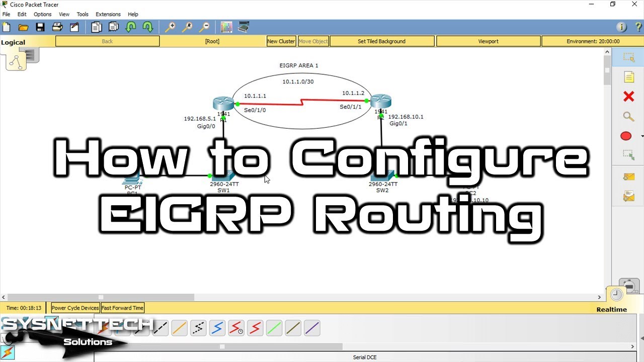Viewport: 644px width, 362px height.
Task: Select the Connections lightning category icon
Action: point(8,352)
